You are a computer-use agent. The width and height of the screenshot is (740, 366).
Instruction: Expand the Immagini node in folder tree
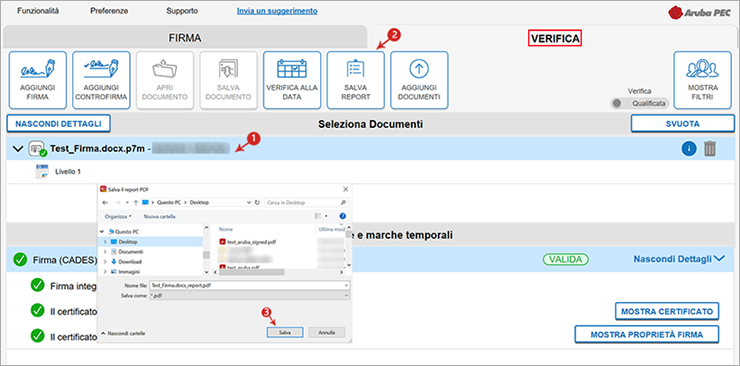point(105,272)
